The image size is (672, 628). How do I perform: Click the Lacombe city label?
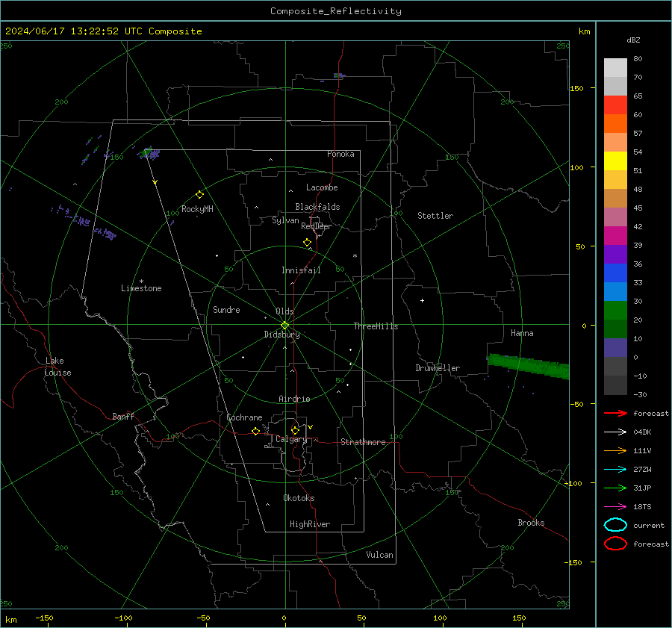pos(322,187)
